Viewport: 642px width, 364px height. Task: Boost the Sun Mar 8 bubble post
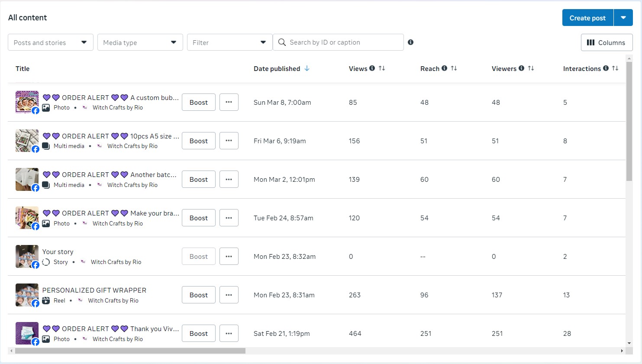click(198, 102)
